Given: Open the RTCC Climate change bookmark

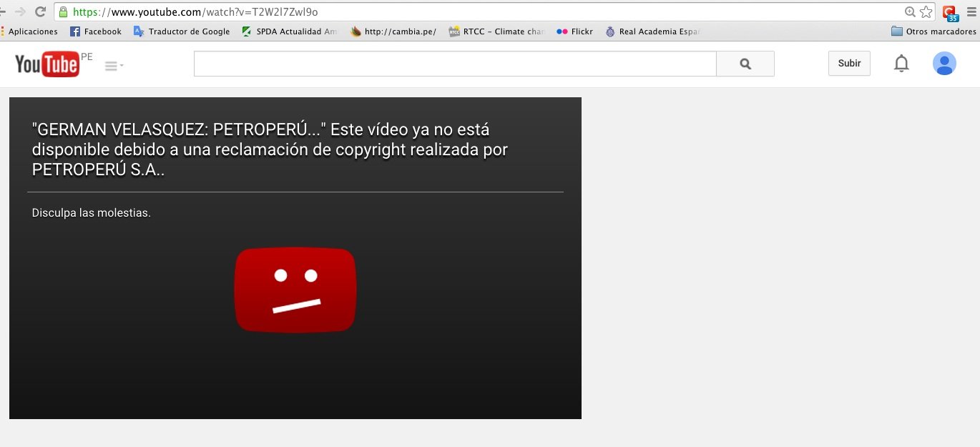Looking at the screenshot, I should click(x=496, y=31).
